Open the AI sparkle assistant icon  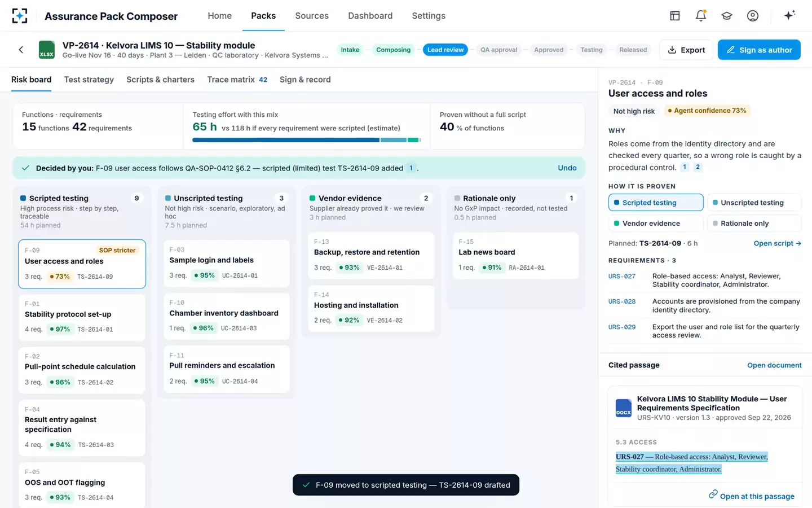coord(789,15)
